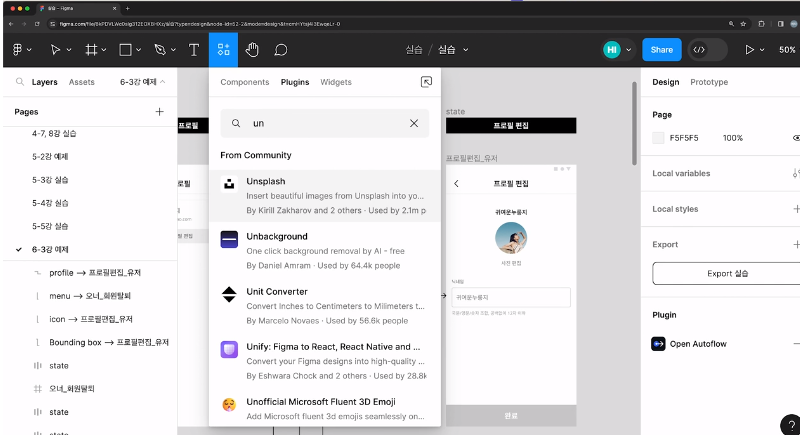Image resolution: width=800 pixels, height=435 pixels.
Task: Select the Hand tool
Action: (252, 49)
